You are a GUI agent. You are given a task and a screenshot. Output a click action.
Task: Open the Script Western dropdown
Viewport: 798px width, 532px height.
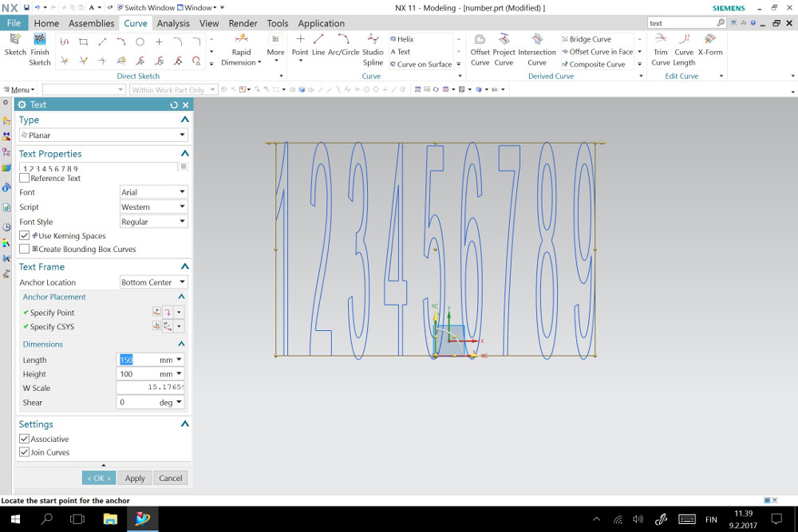(x=154, y=207)
